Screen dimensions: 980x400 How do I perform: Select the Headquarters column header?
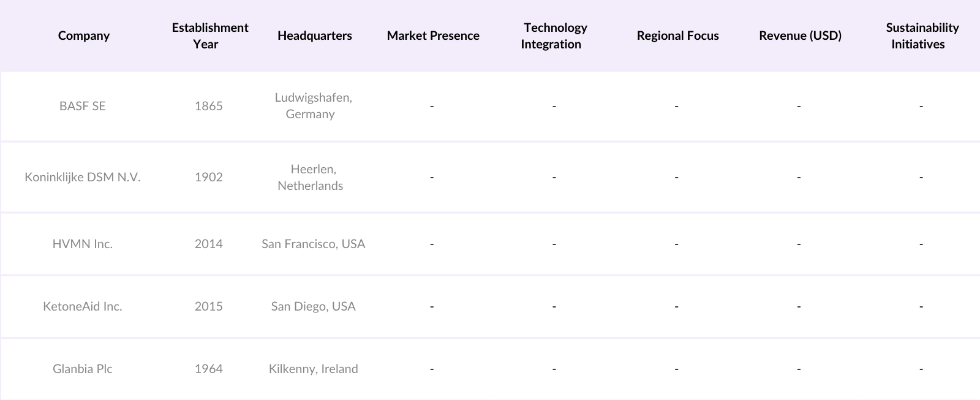(x=314, y=36)
